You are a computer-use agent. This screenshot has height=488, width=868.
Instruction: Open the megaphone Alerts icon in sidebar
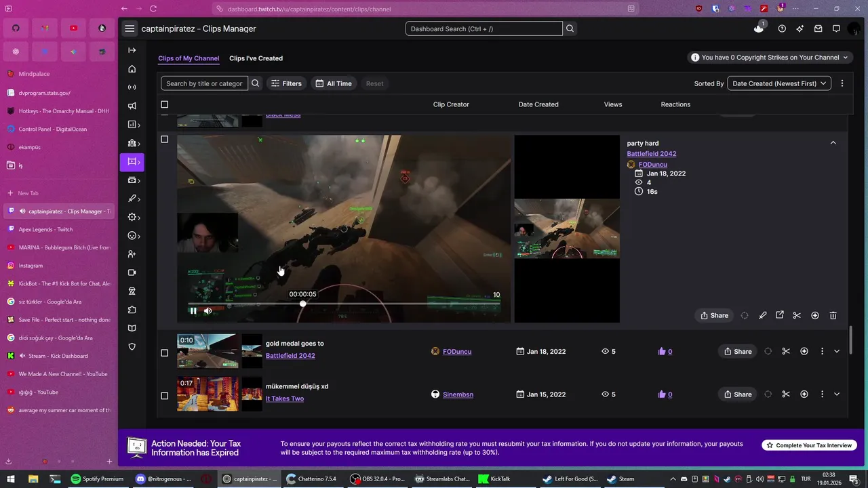point(132,106)
